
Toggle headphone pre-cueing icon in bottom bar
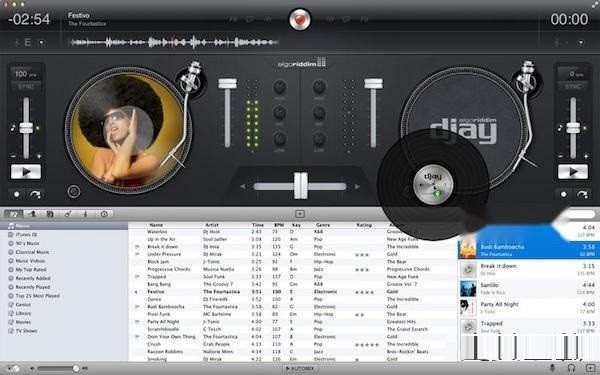pos(571,368)
